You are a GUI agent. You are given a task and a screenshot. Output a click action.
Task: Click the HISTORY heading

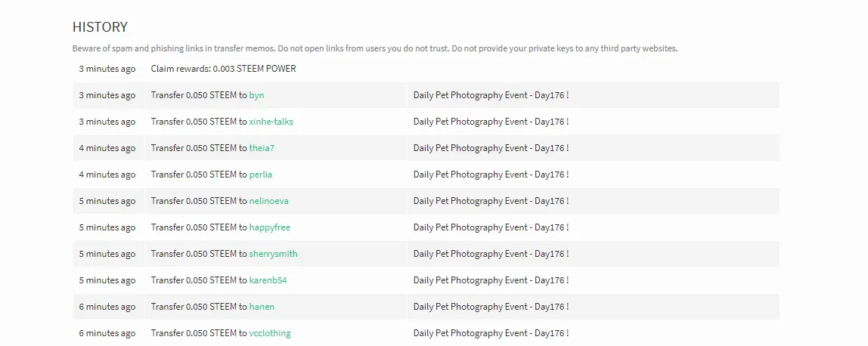coord(100,27)
